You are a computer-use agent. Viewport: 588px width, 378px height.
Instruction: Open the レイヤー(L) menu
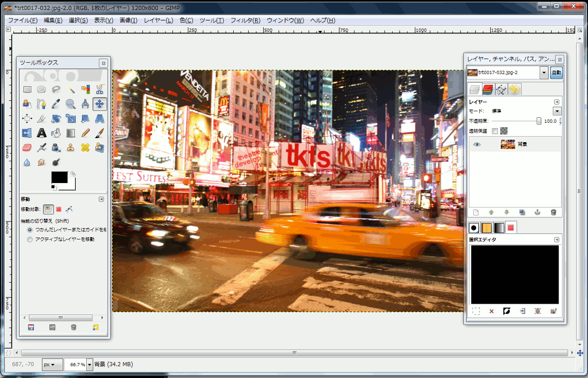pos(158,20)
